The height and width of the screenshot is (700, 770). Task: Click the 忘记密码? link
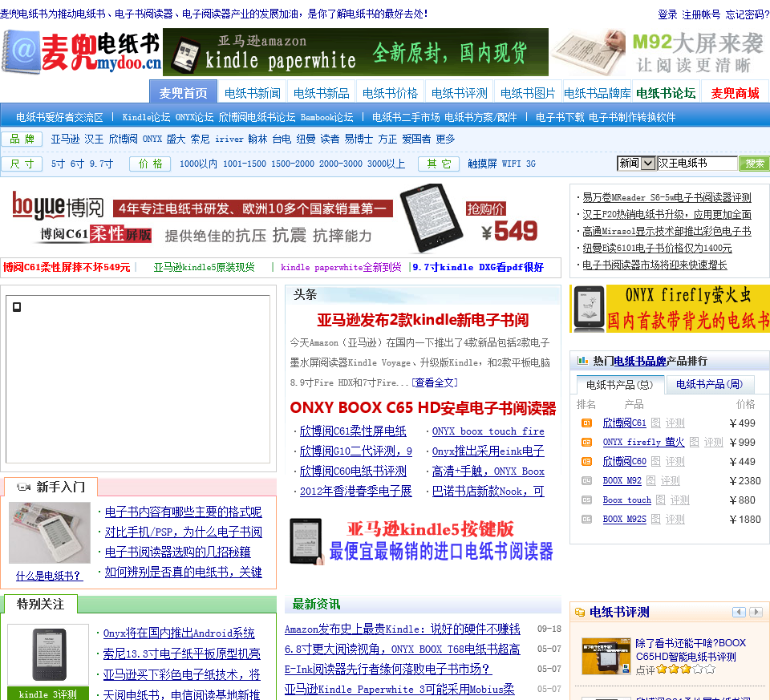[x=748, y=14]
